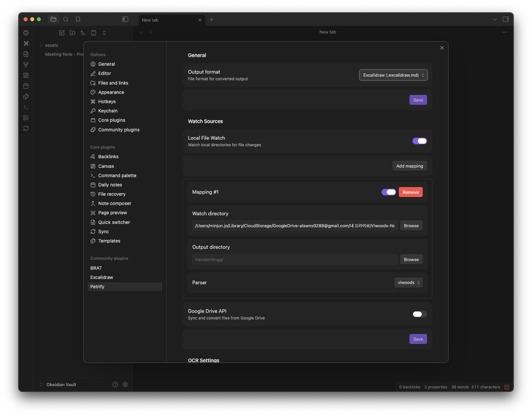
Task: Open the graph view ribbon icon
Action: [x=26, y=65]
